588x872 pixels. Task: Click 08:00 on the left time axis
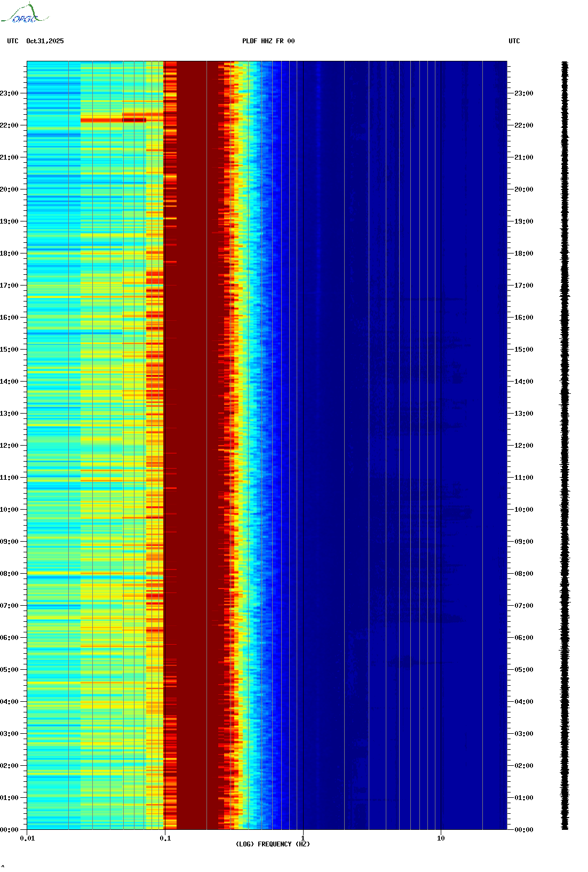[x=9, y=574]
